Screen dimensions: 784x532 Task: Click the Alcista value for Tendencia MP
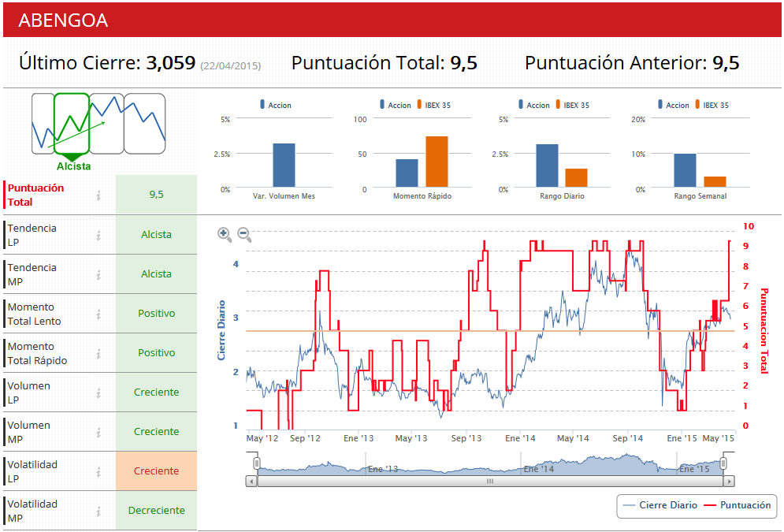tap(156, 274)
